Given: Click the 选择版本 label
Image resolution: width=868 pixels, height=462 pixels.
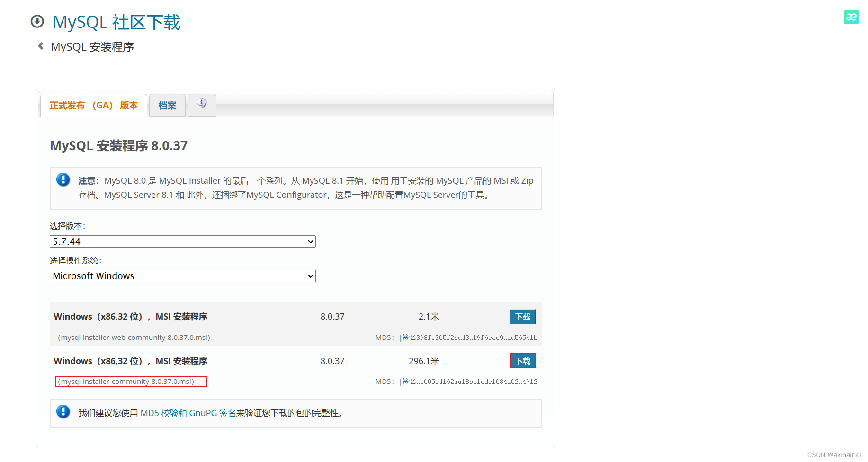Looking at the screenshot, I should pos(67,226).
